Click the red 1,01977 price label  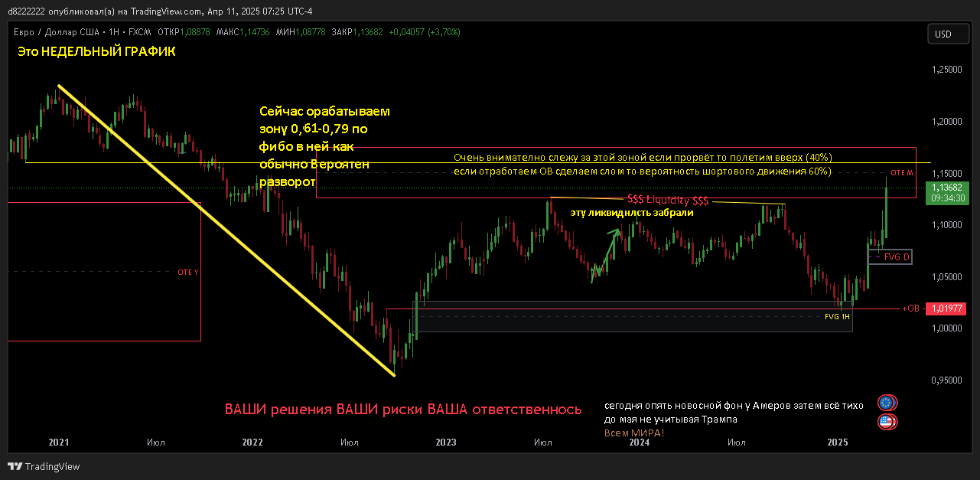click(x=948, y=309)
